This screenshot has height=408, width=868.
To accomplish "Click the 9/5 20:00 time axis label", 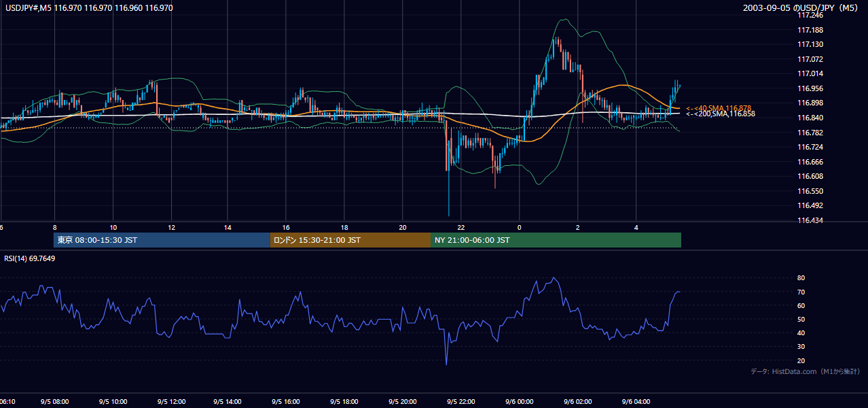I will click(403, 401).
